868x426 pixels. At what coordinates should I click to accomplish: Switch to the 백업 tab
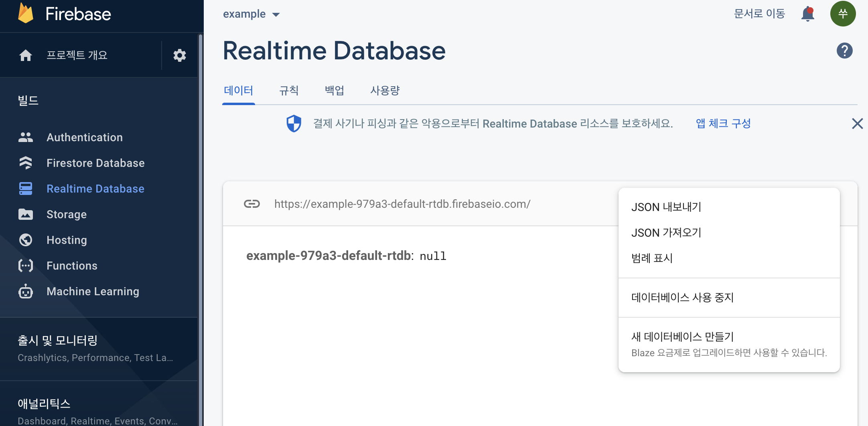click(x=335, y=91)
